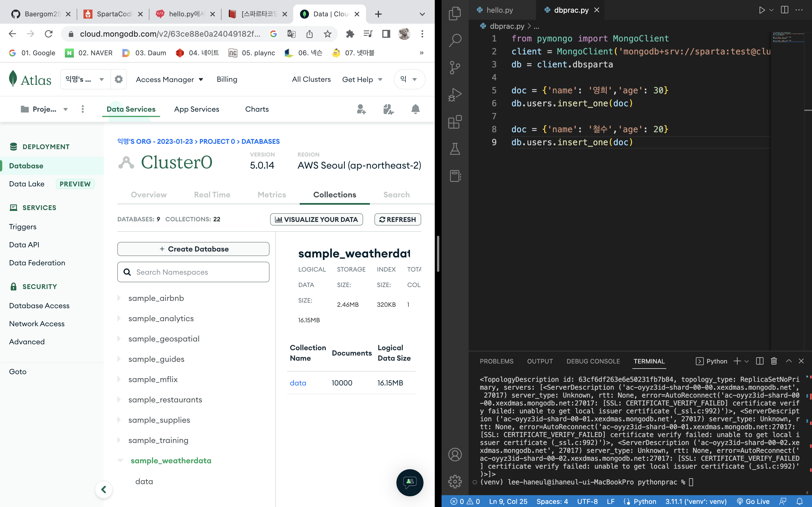
Task: Open the Manage gear in VS Code
Action: pyautogui.click(x=454, y=482)
